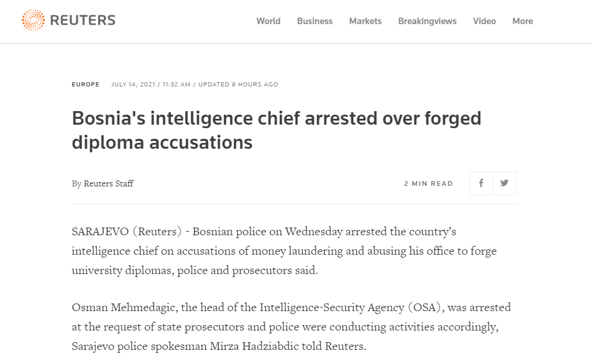Share the article on Twitter
The width and height of the screenshot is (592, 364).
(504, 183)
